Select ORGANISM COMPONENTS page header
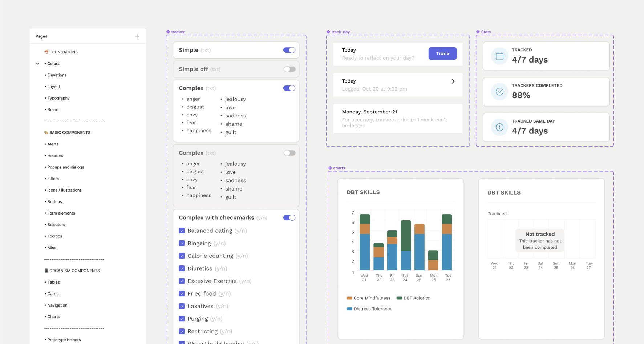644x344 pixels. pyautogui.click(x=72, y=271)
